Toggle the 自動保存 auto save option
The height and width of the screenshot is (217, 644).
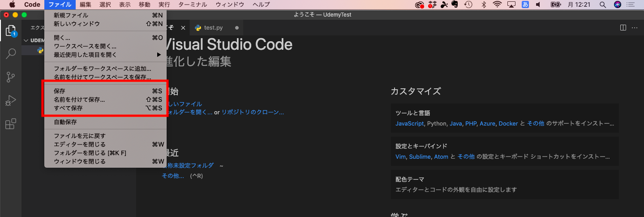coord(65,122)
